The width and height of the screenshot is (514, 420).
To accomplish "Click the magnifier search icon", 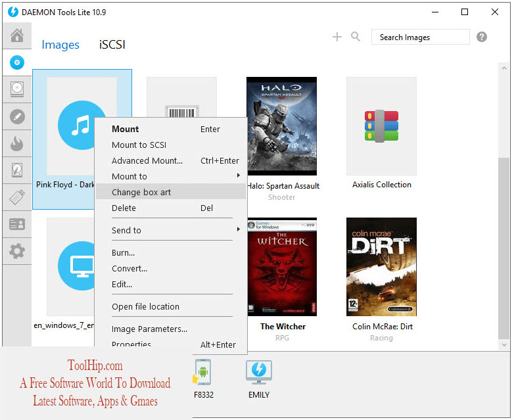I will (x=356, y=37).
